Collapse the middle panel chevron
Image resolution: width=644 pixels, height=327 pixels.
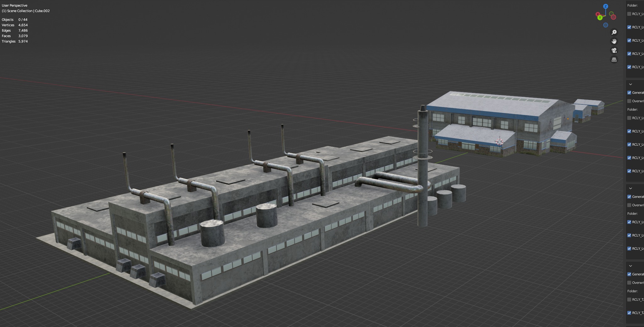[x=630, y=188]
